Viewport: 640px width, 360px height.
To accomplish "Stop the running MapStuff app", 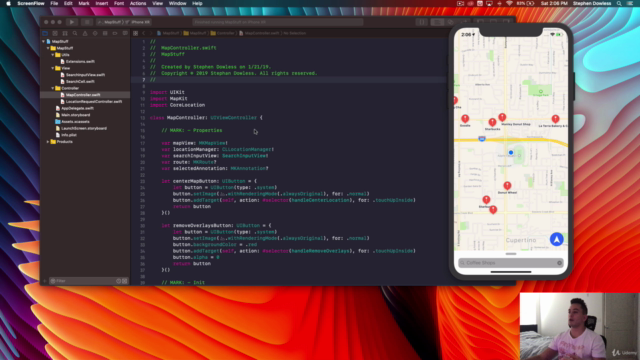I will point(87,22).
